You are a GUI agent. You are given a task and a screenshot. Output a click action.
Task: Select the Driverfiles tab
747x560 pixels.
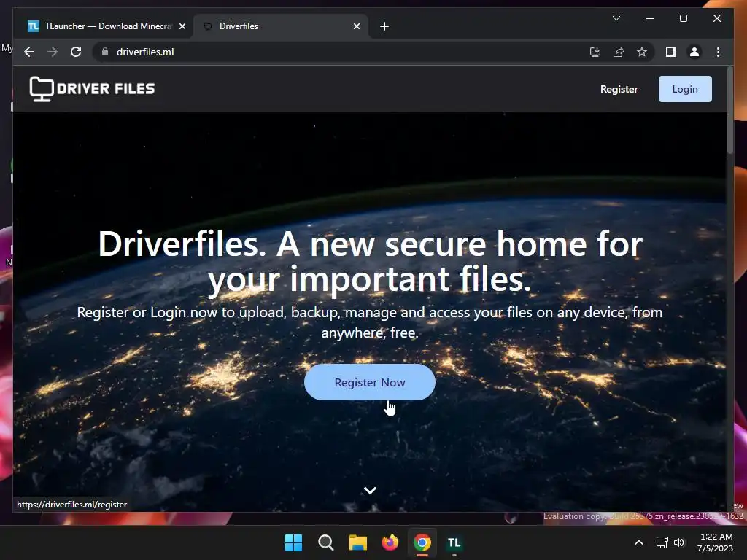tap(281, 26)
